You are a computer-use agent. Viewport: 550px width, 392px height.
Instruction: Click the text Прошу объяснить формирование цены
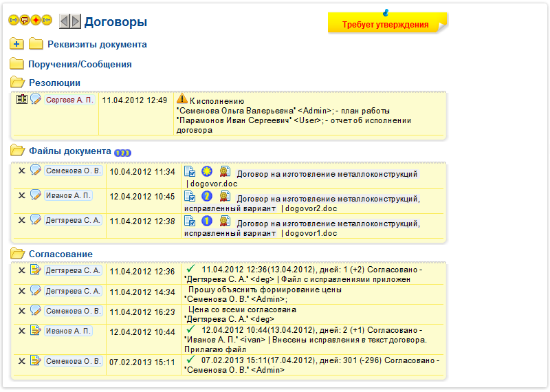265,290
